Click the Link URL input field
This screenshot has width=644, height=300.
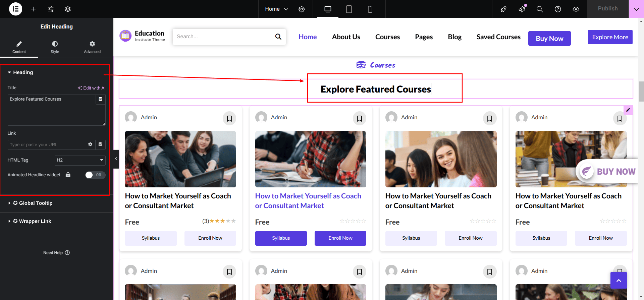point(46,144)
